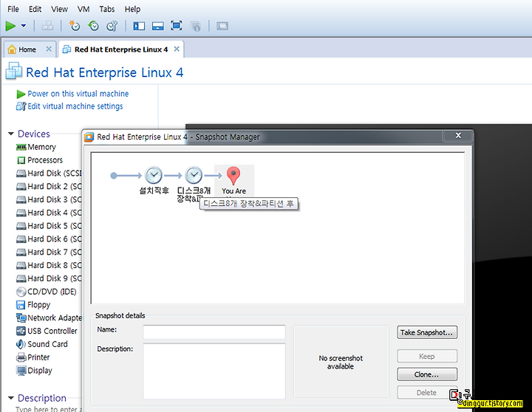The image size is (532, 412).
Task: Toggle the thumbnail bar view icon
Action: point(158,26)
